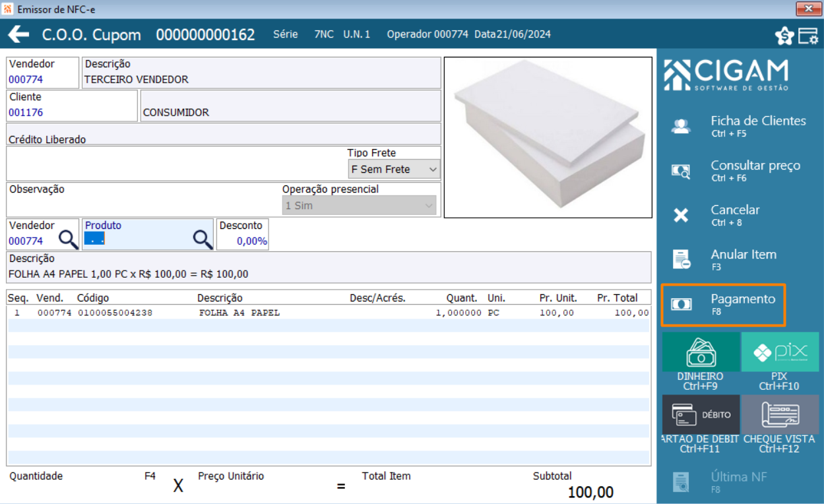Choose Anular Item F3

tap(744, 259)
